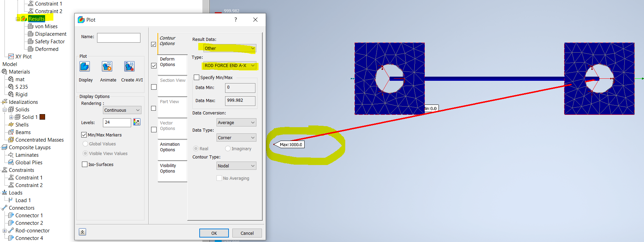Uncheck Min/Max Markers checkbox

click(84, 135)
